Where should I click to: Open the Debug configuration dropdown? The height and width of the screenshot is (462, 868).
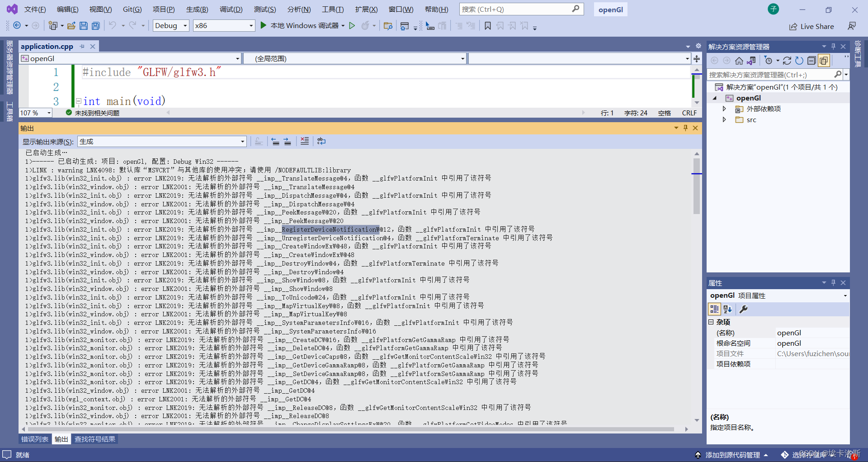171,26
